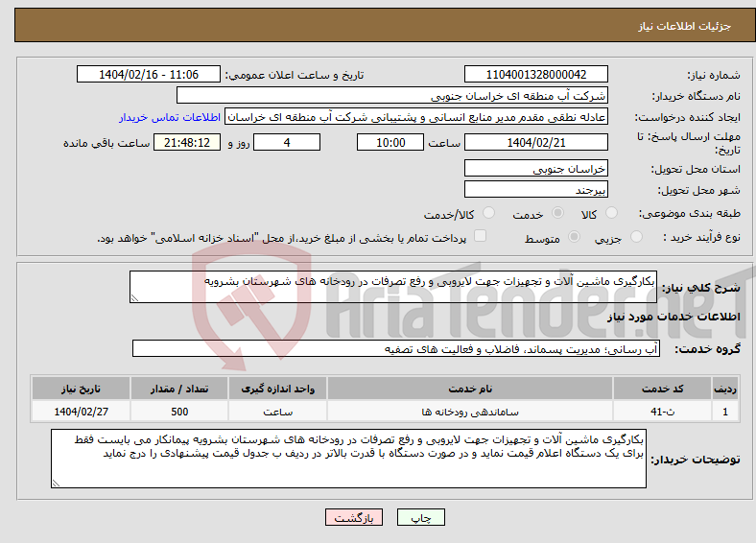Viewport: 756px width, 543px height.
Task: Click the ردیف column header
Action: click(725, 389)
